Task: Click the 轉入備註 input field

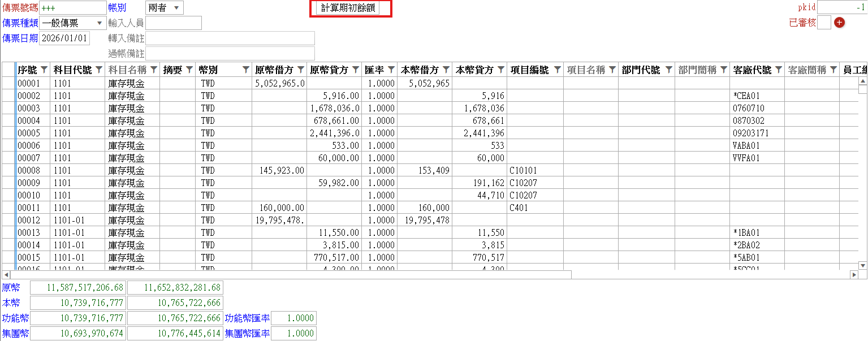Action: point(230,38)
